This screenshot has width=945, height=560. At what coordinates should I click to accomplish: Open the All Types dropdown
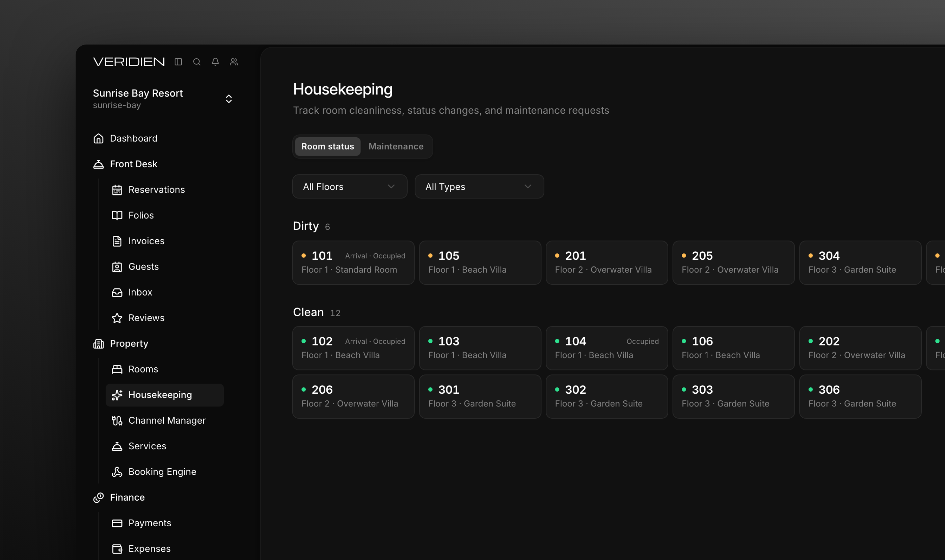click(x=479, y=187)
